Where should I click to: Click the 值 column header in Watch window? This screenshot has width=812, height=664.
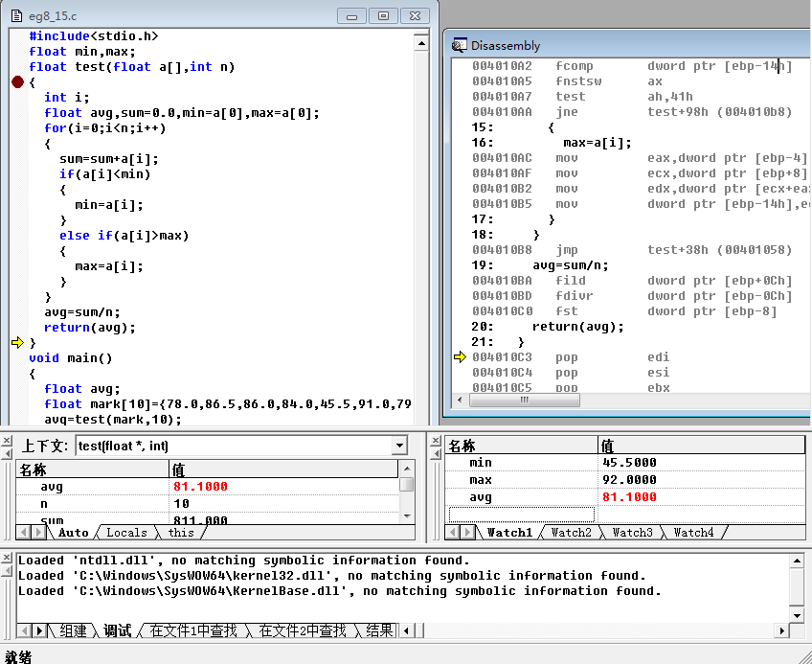point(701,446)
